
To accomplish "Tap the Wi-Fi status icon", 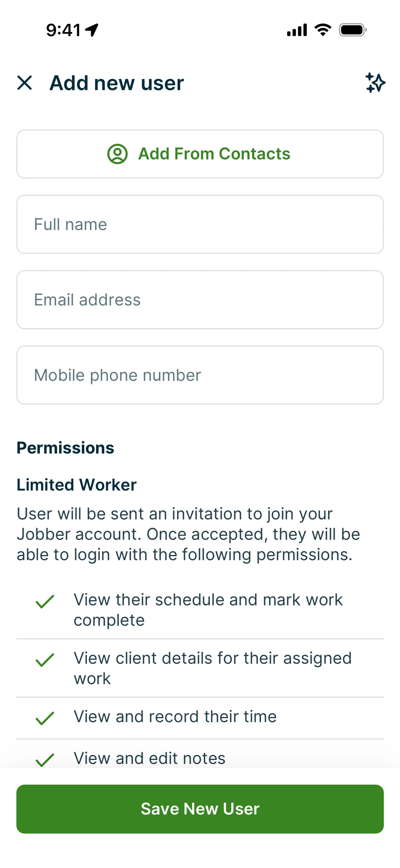I will (x=322, y=30).
